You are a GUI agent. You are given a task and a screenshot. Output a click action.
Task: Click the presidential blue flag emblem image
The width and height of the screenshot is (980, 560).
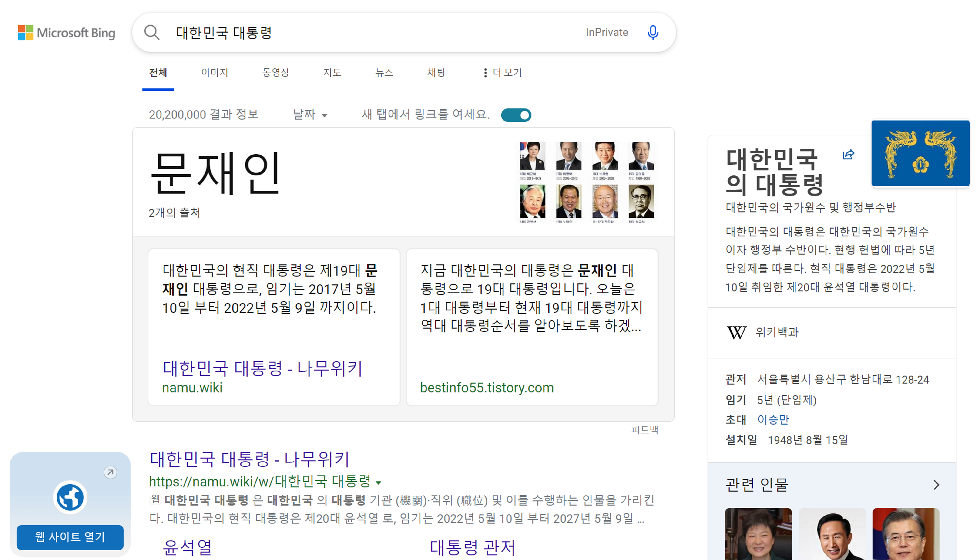pos(920,153)
